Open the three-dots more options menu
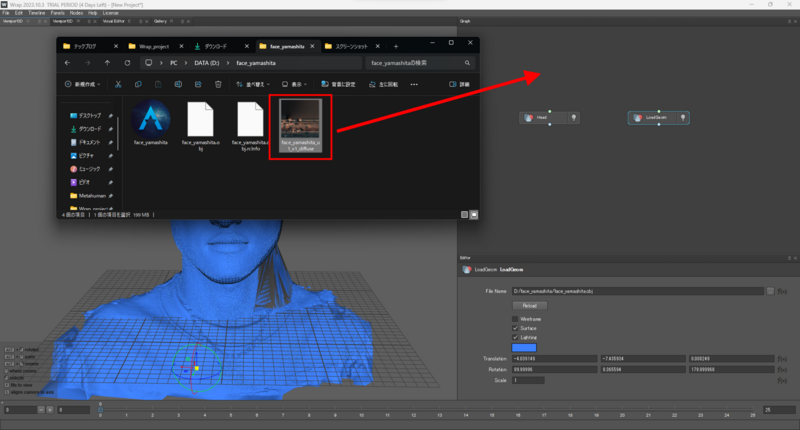 click(x=414, y=84)
